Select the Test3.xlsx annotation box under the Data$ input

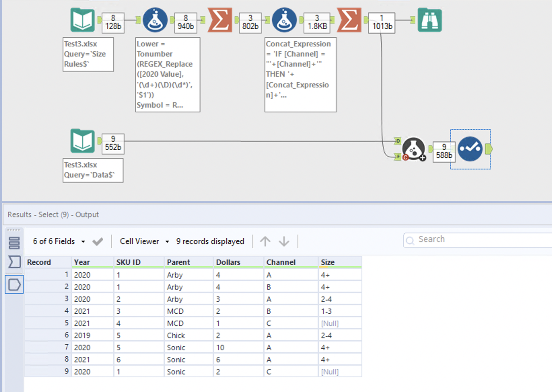point(93,170)
